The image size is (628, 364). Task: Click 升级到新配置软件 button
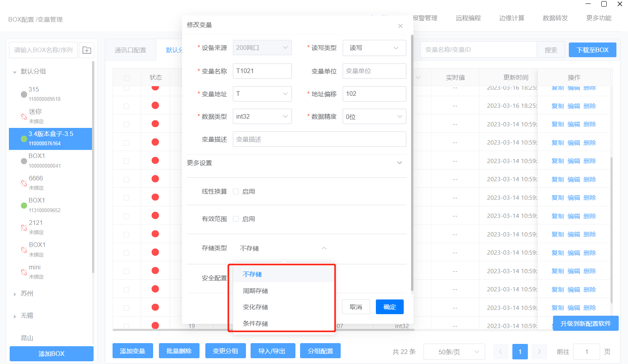tap(585, 323)
